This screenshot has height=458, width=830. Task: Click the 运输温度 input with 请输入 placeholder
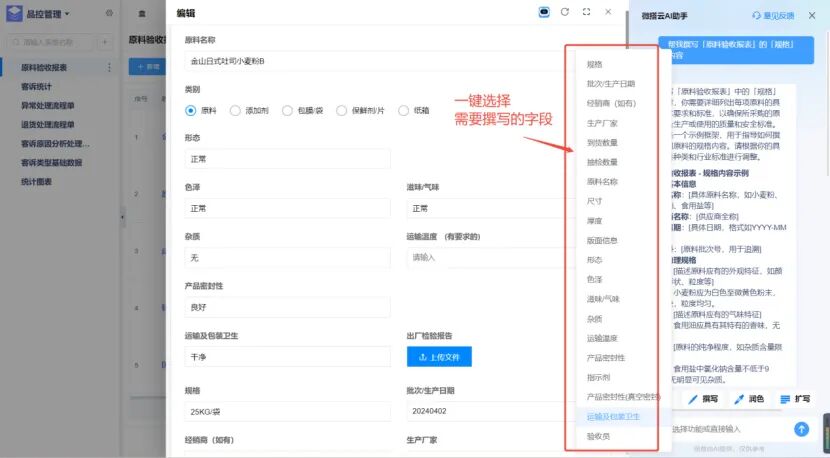(x=491, y=258)
